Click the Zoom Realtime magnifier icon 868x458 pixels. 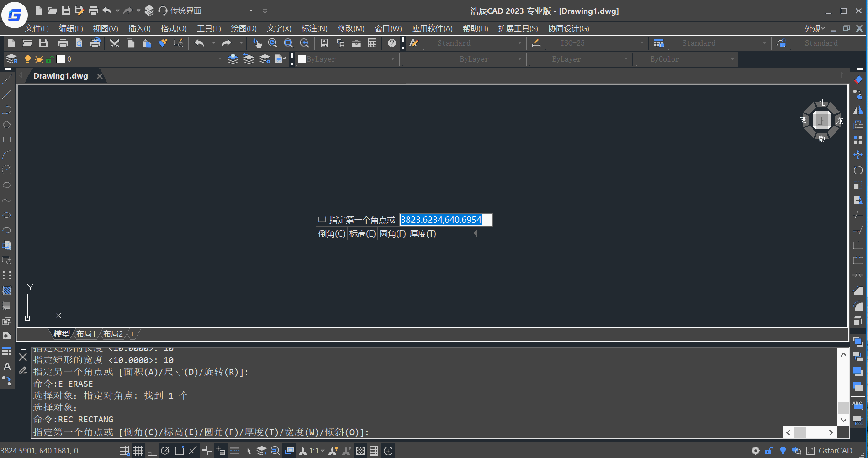[273, 43]
